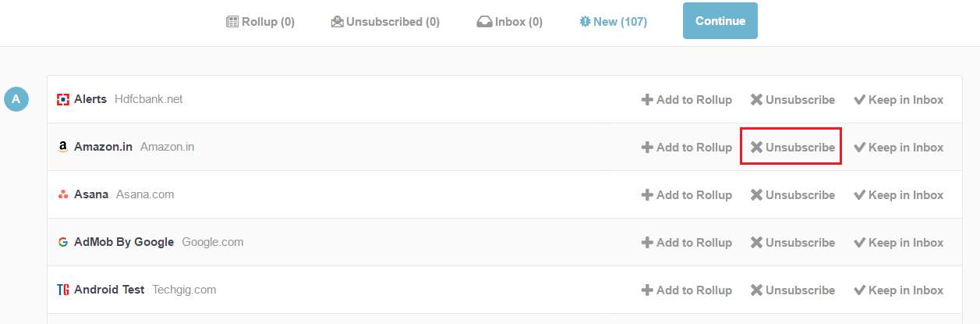Click the Amazon.in sender logo icon
The image size is (980, 324).
pos(63,147)
